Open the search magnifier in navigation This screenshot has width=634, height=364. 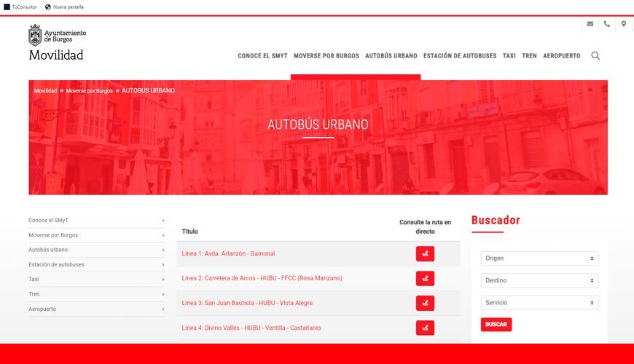(x=595, y=56)
